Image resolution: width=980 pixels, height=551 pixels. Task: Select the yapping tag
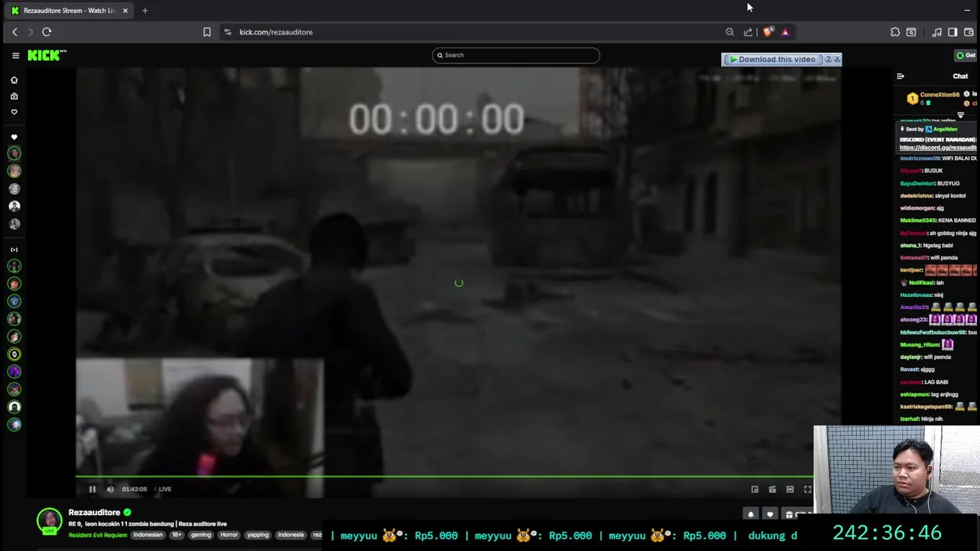point(258,535)
